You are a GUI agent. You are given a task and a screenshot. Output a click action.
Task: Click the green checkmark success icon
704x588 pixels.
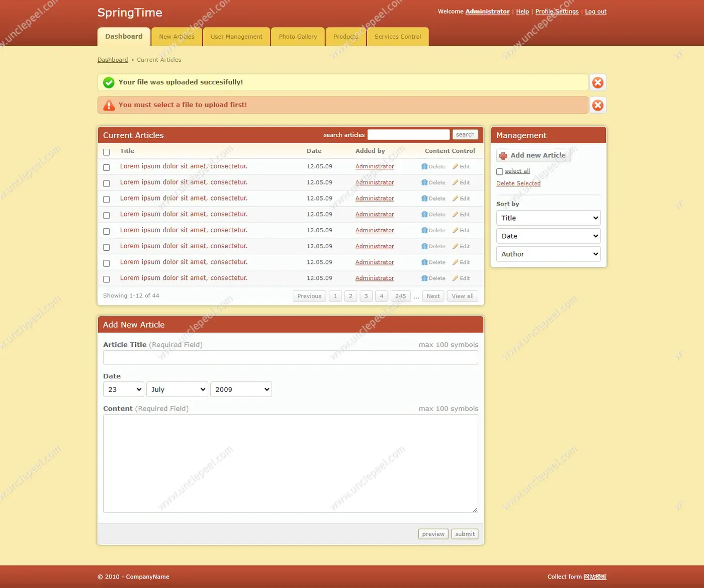pyautogui.click(x=109, y=82)
